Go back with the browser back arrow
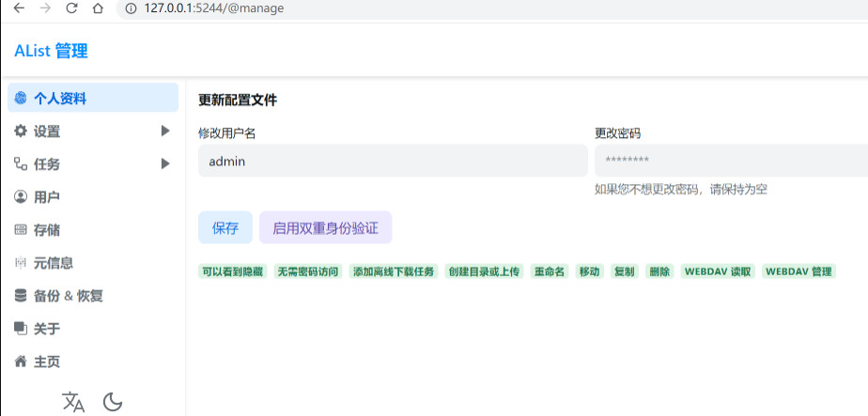Viewport: 868px width, 416px height. click(x=18, y=8)
